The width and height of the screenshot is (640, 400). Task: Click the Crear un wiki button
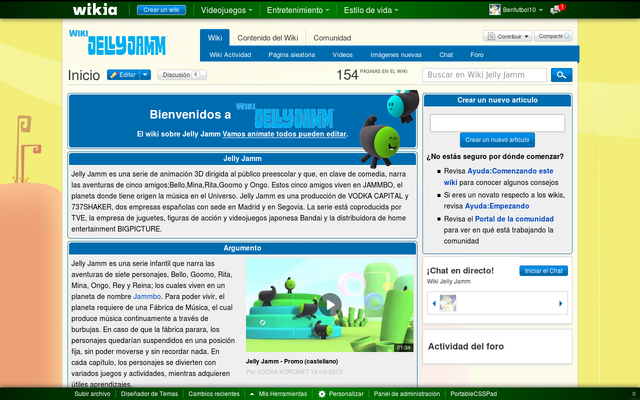click(161, 10)
